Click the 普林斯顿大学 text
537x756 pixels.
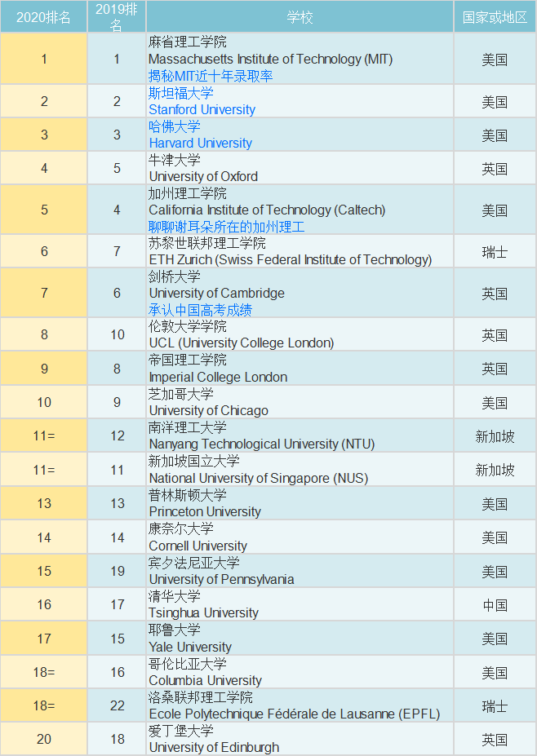(187, 495)
